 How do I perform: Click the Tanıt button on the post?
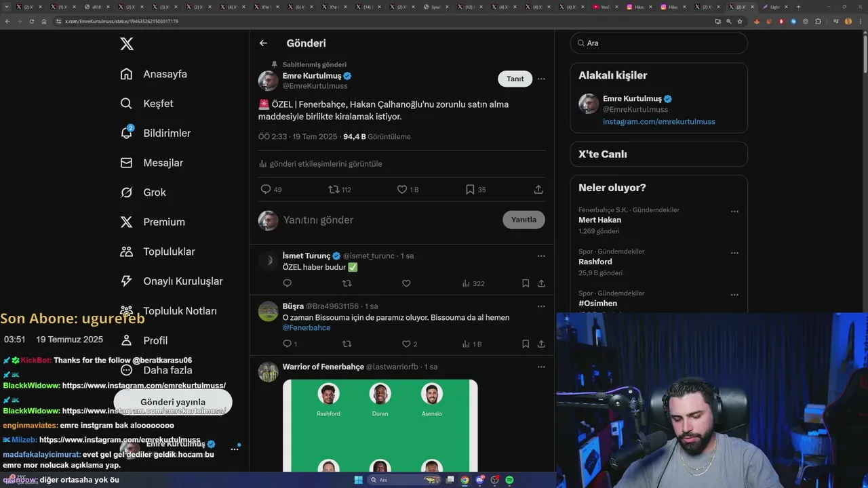pos(515,79)
